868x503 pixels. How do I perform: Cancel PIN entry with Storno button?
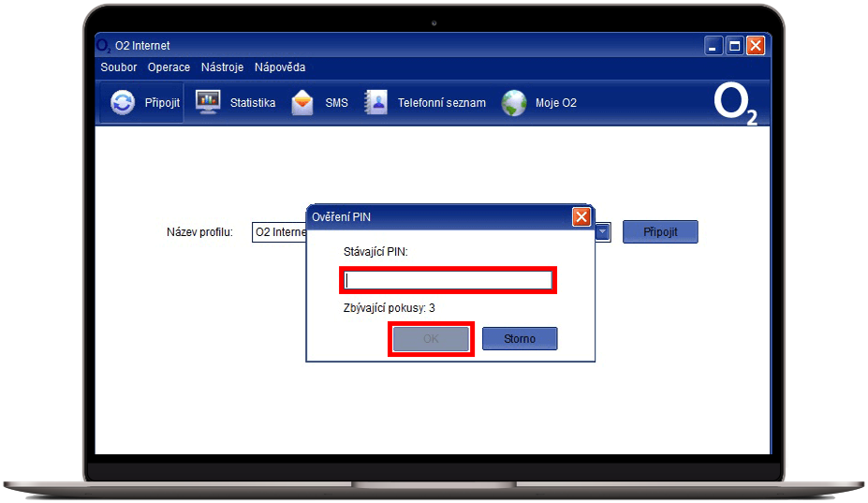pos(520,338)
